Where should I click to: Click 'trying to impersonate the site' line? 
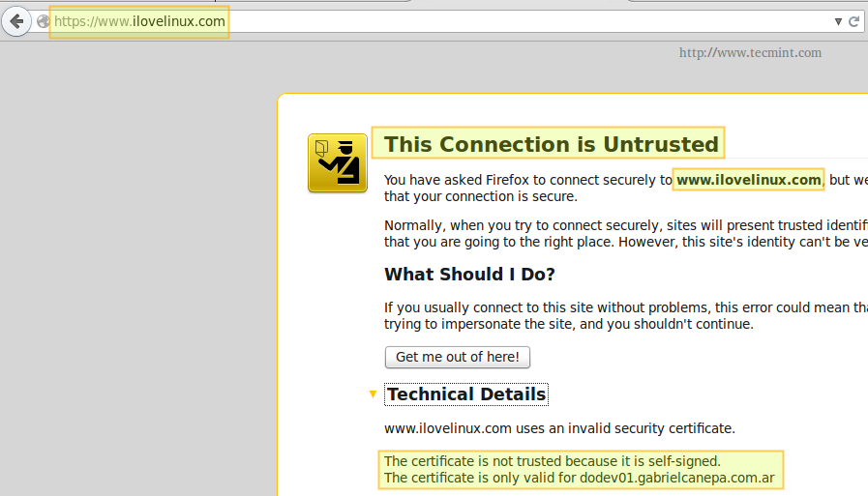(x=569, y=324)
